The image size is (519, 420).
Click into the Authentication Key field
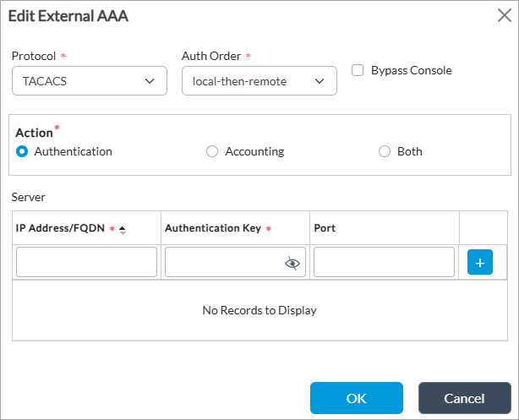pos(224,262)
